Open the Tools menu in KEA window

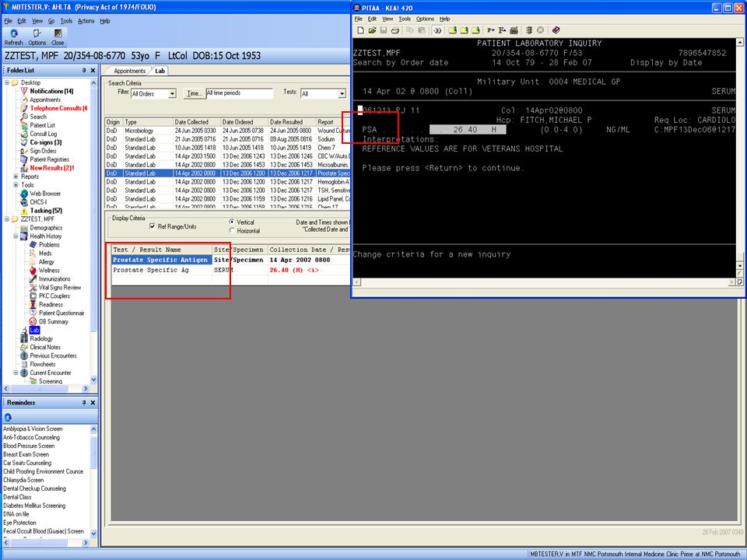click(x=405, y=19)
